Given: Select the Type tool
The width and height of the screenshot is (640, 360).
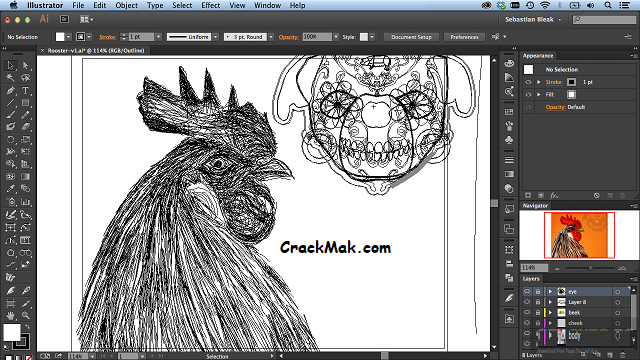Looking at the screenshot, I should coord(26,90).
